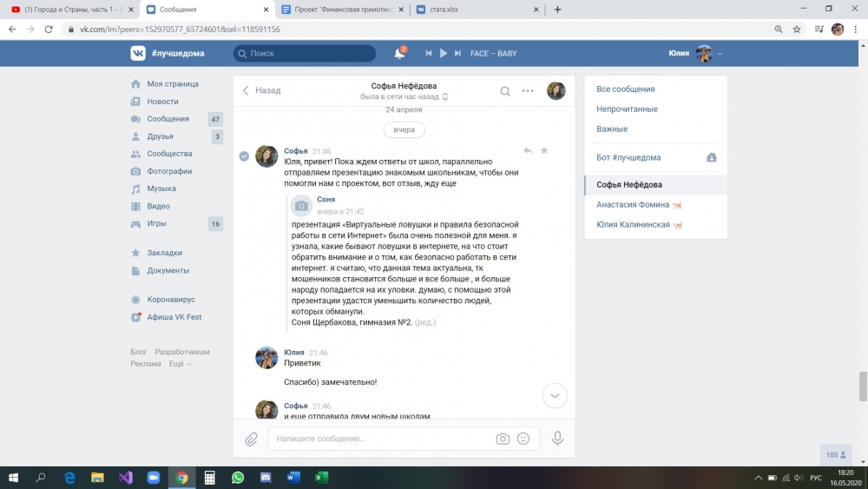This screenshot has width=868, height=489.
Task: Record a voice message with microphone icon
Action: (557, 439)
